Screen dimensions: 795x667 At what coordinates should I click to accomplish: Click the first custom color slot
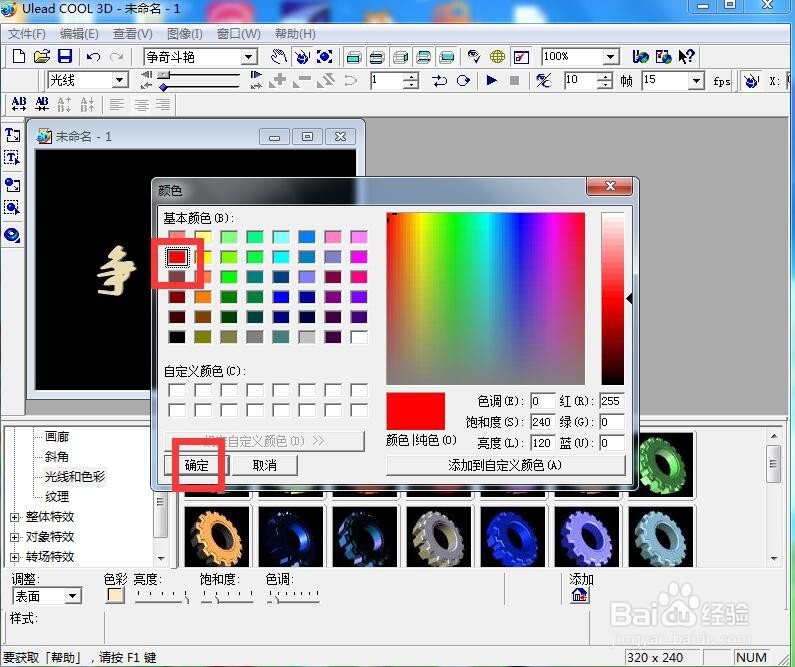pos(177,391)
